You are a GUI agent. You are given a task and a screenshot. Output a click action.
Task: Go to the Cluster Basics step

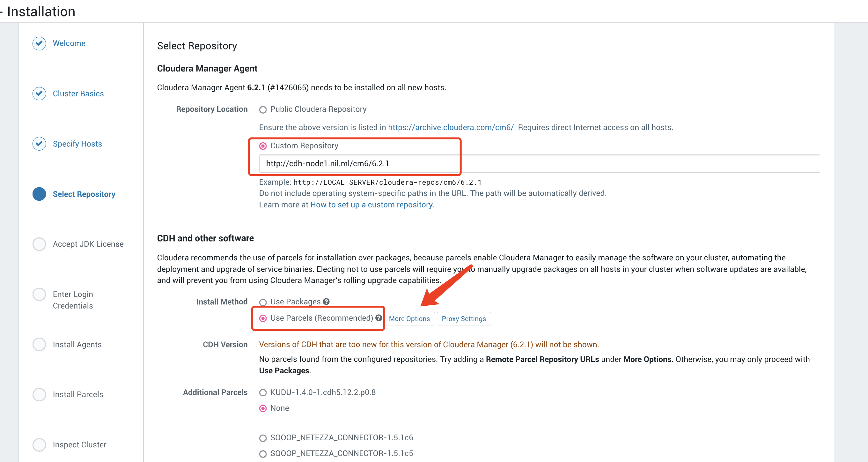point(78,94)
